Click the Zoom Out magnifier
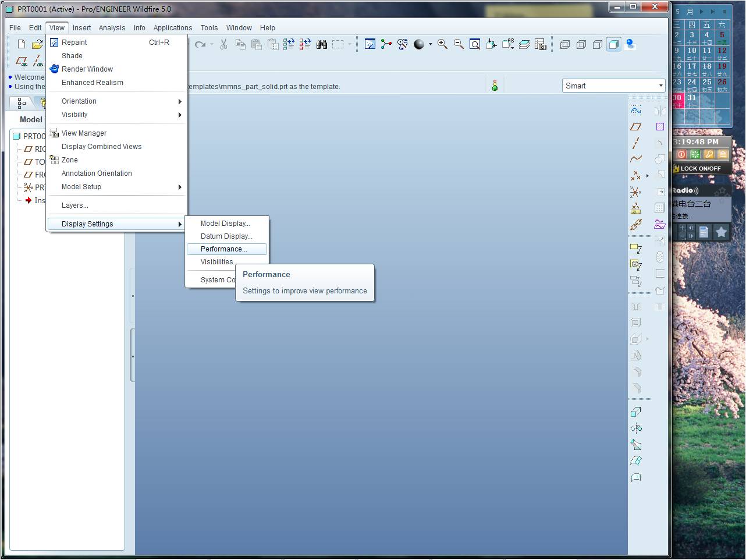Viewport: 746px width, 560px height. (459, 44)
